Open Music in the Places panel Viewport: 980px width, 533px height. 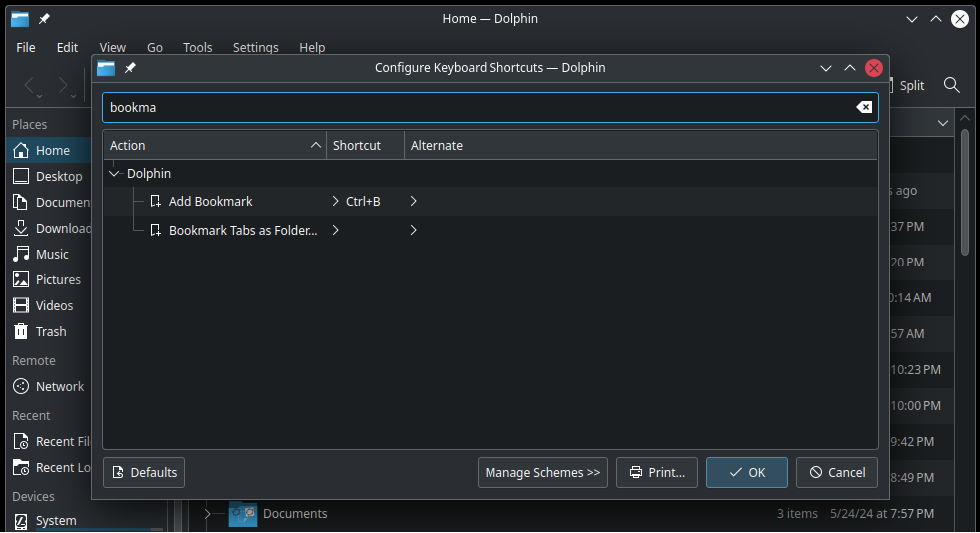point(49,254)
